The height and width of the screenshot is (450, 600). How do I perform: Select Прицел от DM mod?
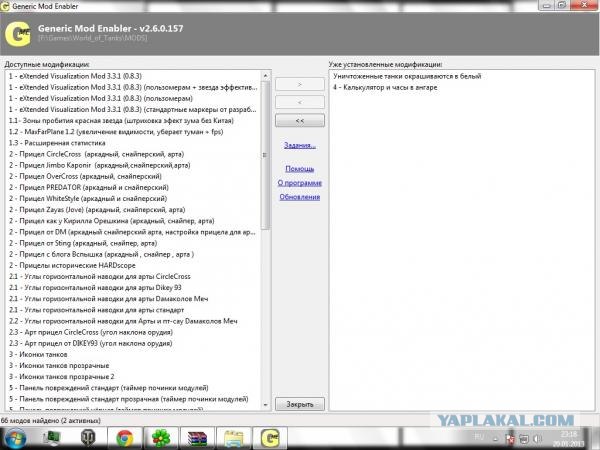coord(134,232)
